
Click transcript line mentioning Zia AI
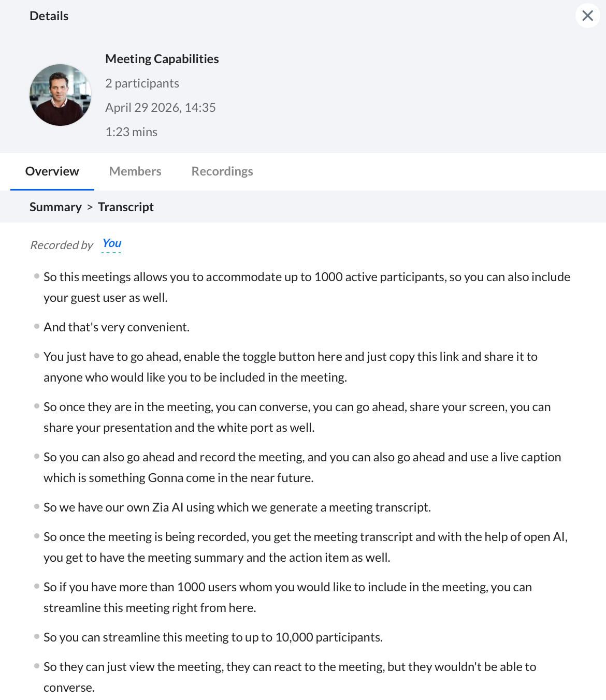pyautogui.click(x=237, y=507)
